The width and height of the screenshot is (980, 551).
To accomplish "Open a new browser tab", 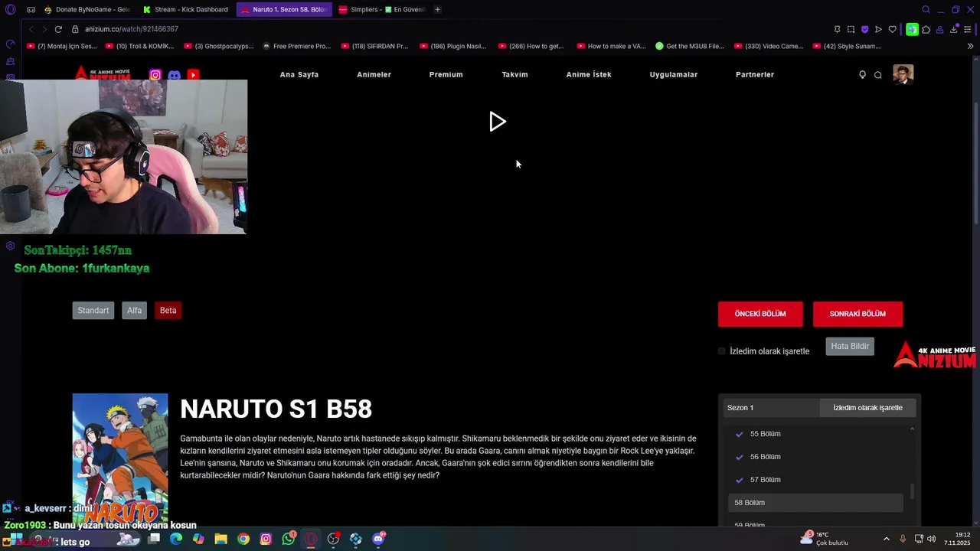I will 437,9.
